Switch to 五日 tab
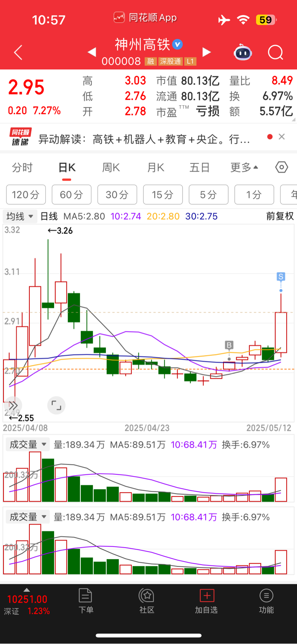This screenshot has width=297, height=644. (x=200, y=167)
